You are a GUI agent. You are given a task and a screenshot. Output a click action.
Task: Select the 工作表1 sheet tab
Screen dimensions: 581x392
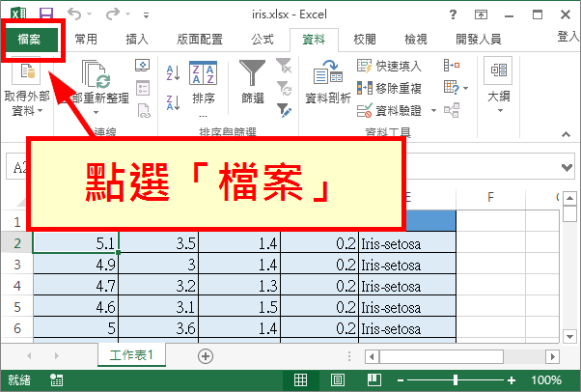(131, 355)
